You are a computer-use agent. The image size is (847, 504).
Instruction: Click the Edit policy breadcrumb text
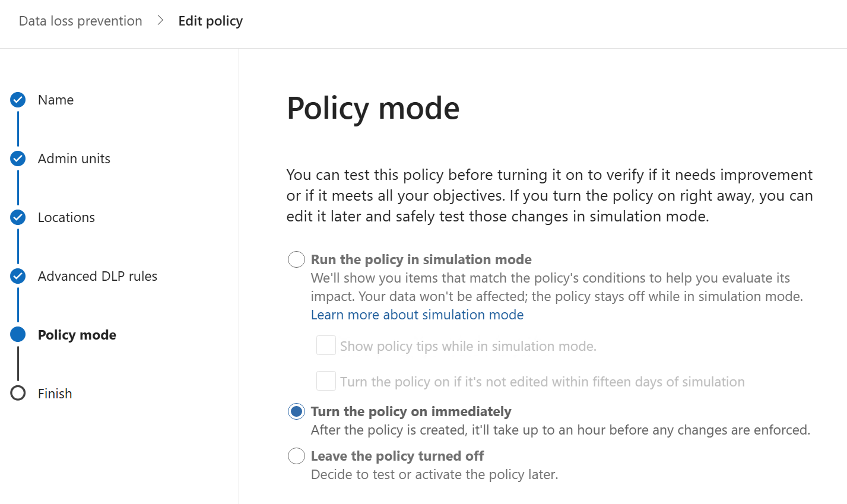pyautogui.click(x=211, y=21)
